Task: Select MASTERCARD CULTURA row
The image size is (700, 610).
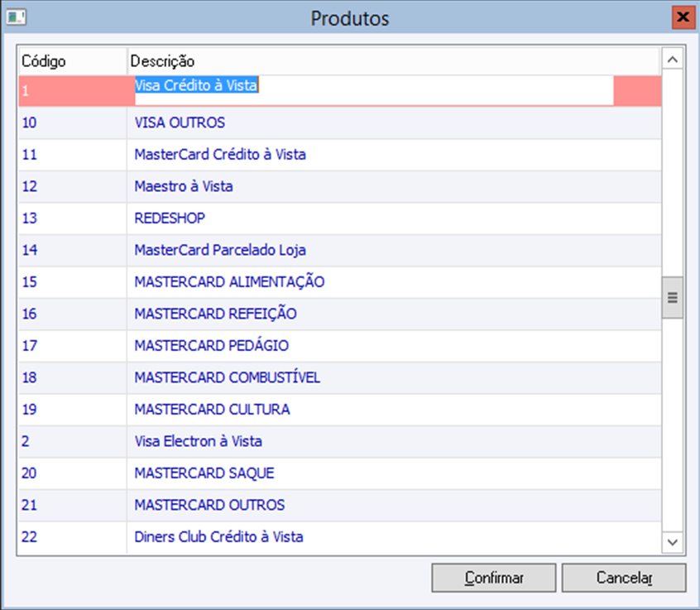Action: 340,410
